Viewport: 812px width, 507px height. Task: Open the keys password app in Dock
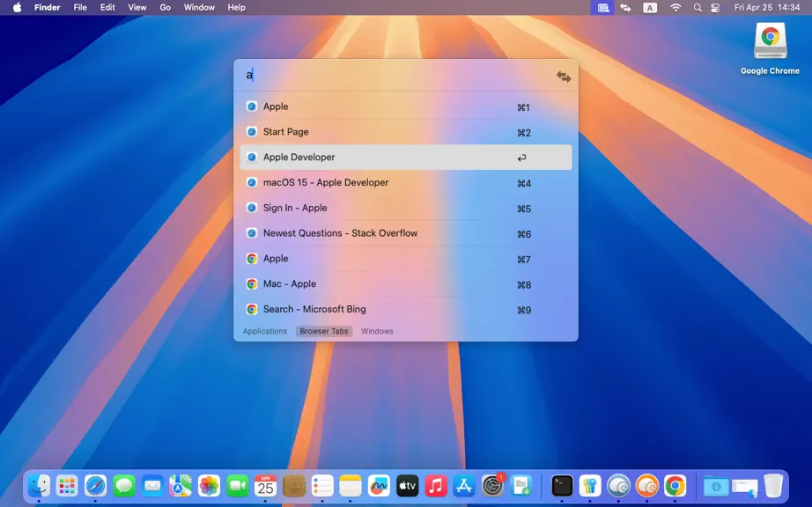[590, 486]
